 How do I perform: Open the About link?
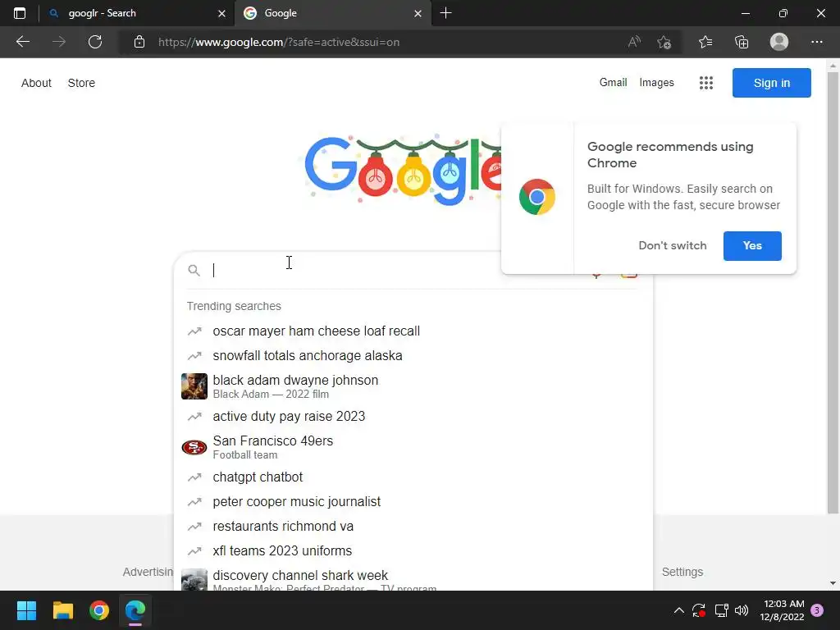click(x=36, y=83)
